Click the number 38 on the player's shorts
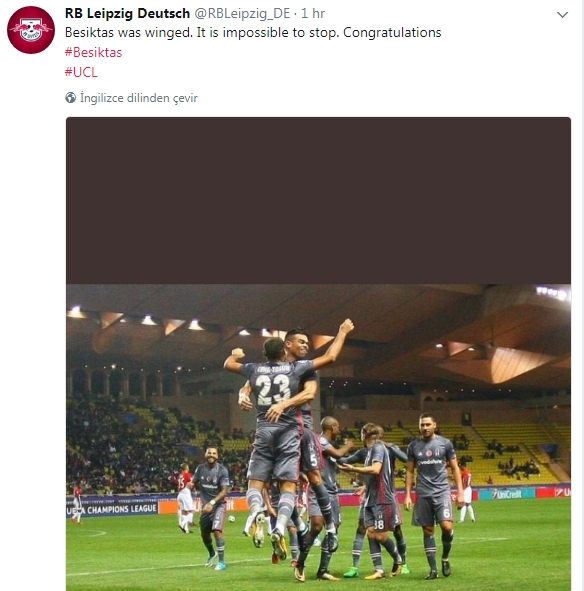Image resolution: width=584 pixels, height=591 pixels. coord(379,524)
